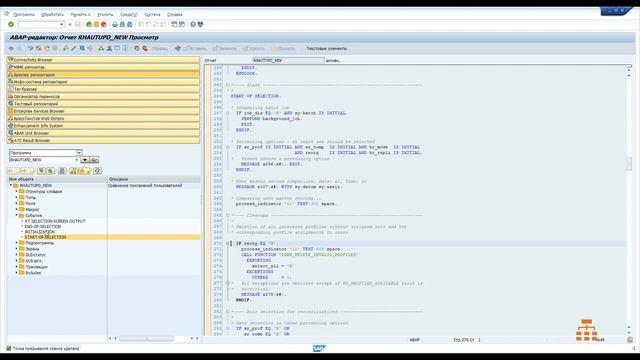Click the Find binoculars icon
This screenshot has height=360, width=640.
[x=122, y=24]
